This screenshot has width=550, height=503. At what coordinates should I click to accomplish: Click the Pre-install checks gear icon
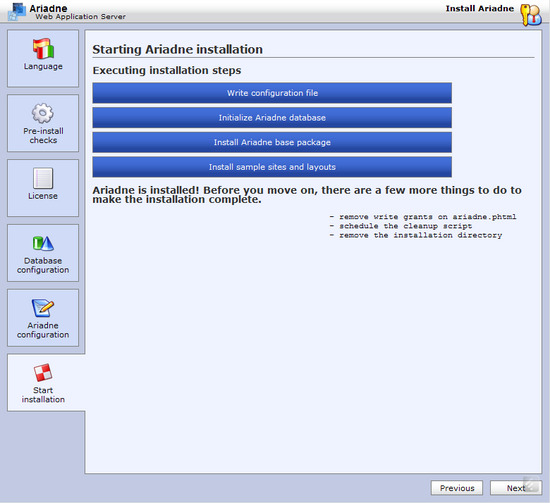(43, 113)
